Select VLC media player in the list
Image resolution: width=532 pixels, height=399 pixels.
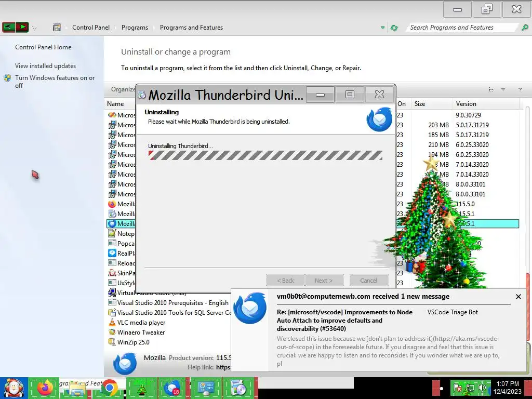point(141,323)
